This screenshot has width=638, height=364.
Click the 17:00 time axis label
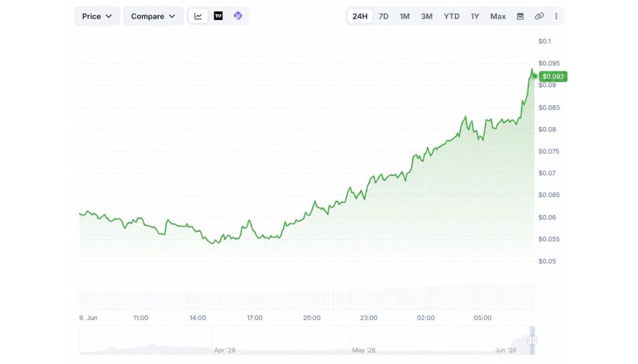(x=255, y=318)
